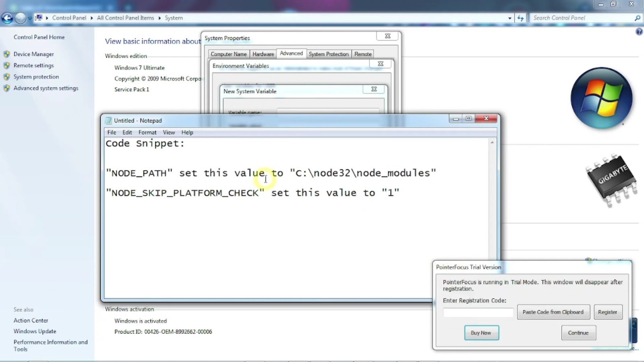Click the Forward navigation arrow
644x362 pixels.
coord(20,18)
